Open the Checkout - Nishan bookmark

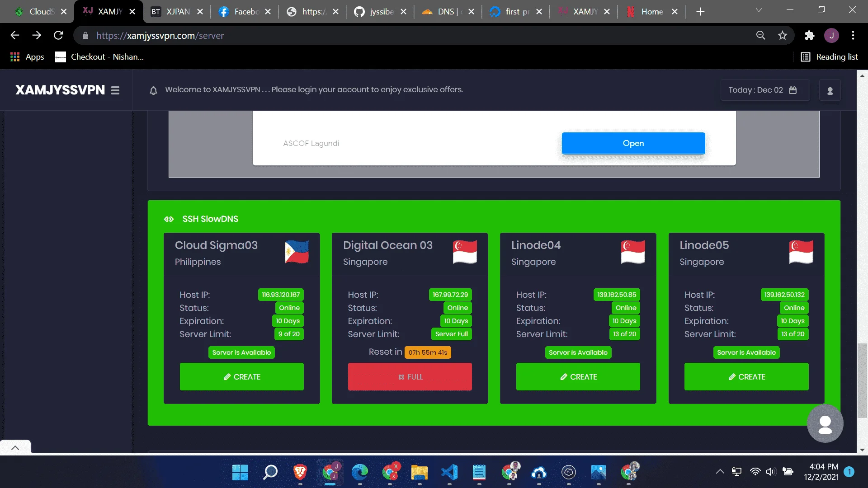pyautogui.click(x=99, y=57)
